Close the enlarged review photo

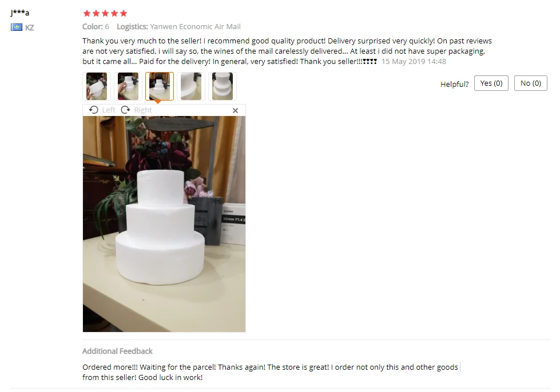(x=235, y=111)
